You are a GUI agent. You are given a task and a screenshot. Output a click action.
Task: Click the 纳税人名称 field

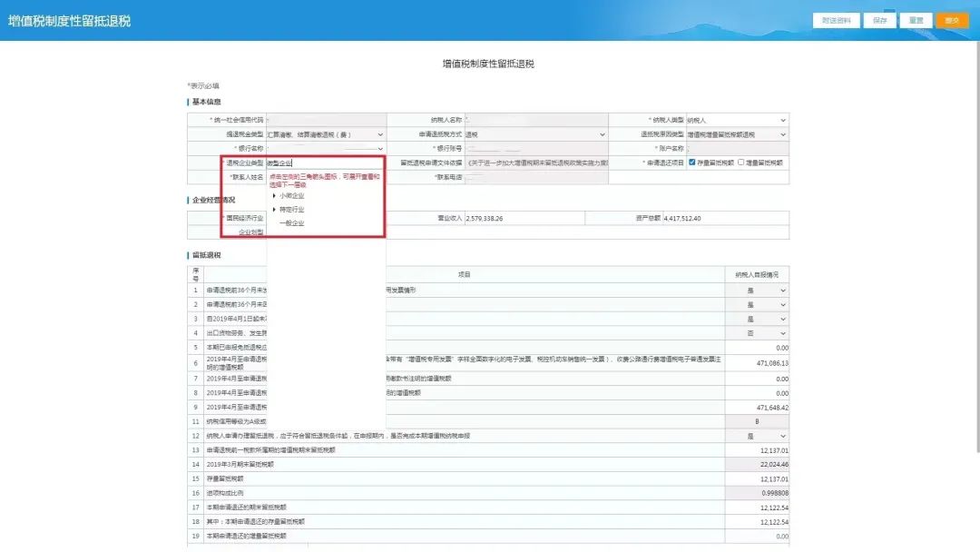click(535, 120)
